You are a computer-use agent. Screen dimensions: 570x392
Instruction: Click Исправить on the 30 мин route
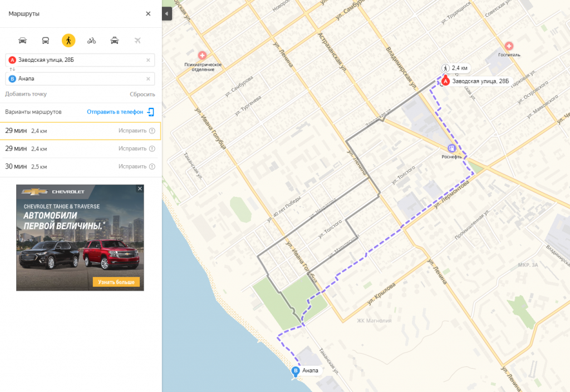click(x=132, y=166)
